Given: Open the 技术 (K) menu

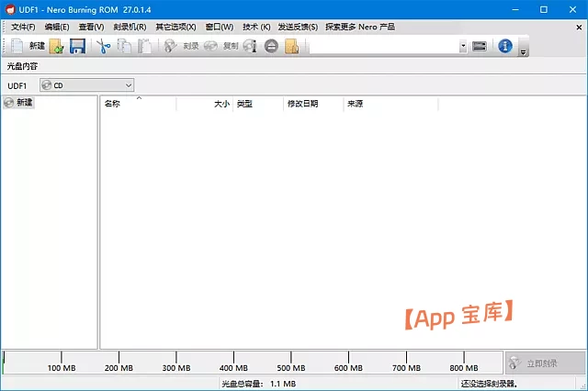Looking at the screenshot, I should pyautogui.click(x=256, y=27).
